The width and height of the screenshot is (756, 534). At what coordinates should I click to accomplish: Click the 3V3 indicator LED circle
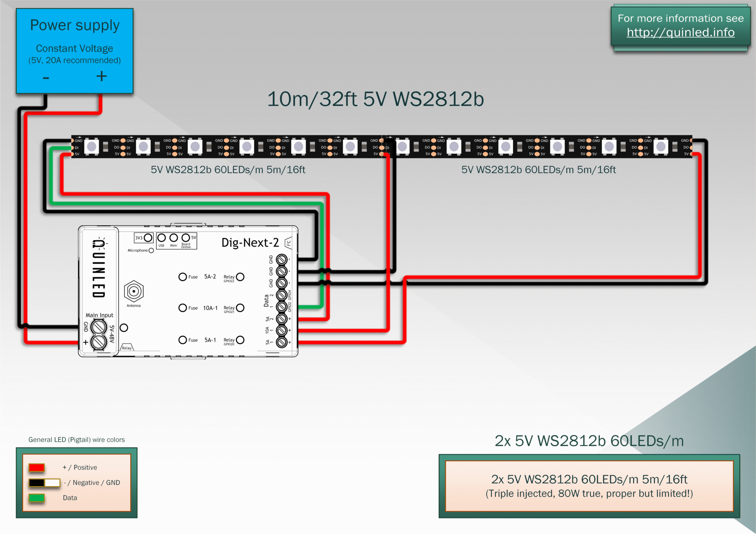(x=148, y=237)
